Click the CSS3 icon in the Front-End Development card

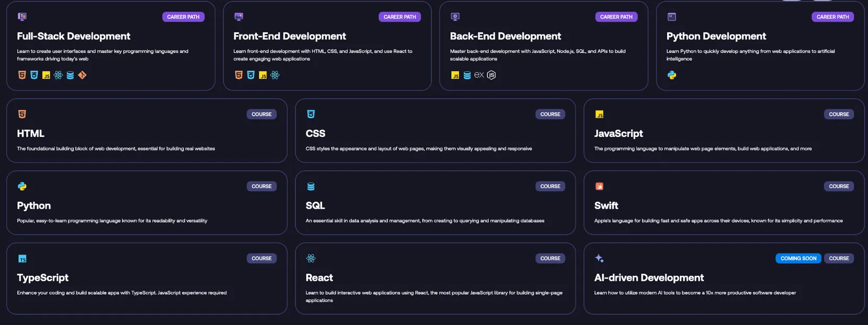250,75
